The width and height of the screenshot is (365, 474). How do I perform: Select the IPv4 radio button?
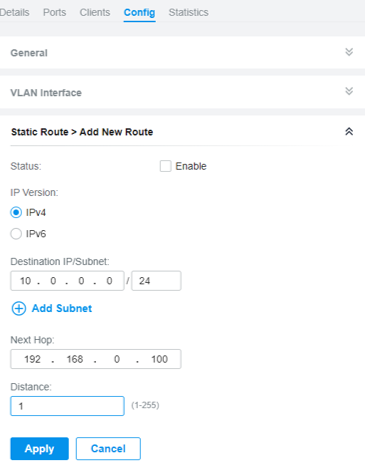(x=16, y=212)
